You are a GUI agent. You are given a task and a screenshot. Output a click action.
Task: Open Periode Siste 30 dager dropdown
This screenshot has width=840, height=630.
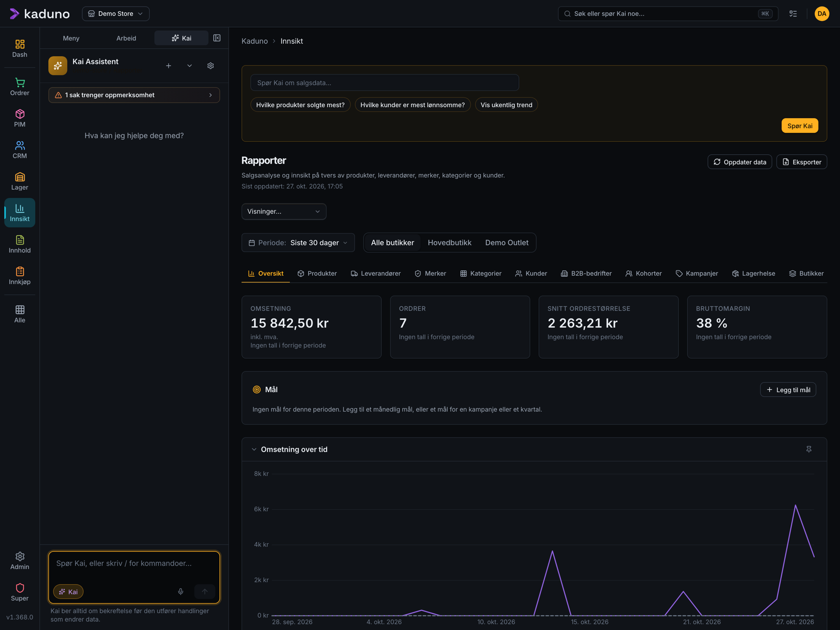pos(298,243)
